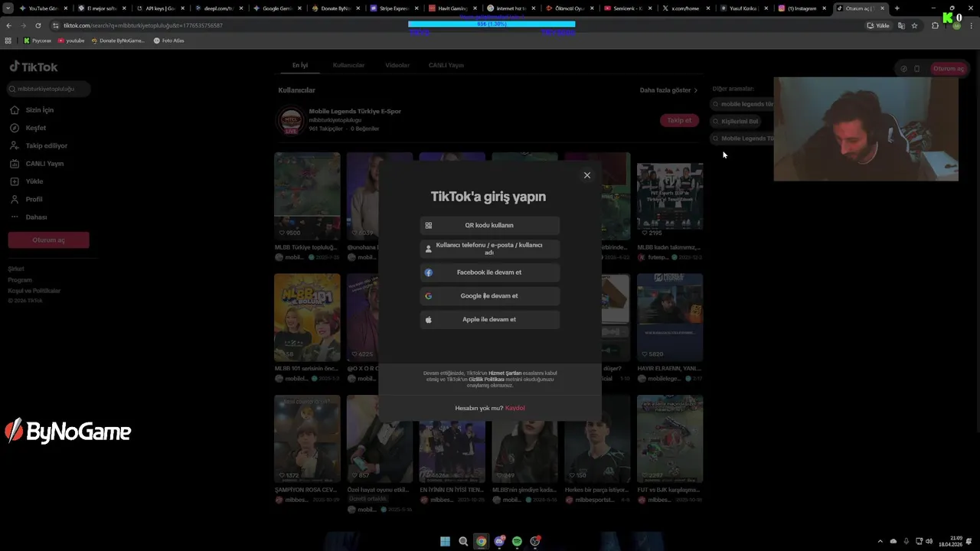This screenshot has height=551, width=980.
Task: Open the apps grid in bookmarks bar
Action: (8, 41)
